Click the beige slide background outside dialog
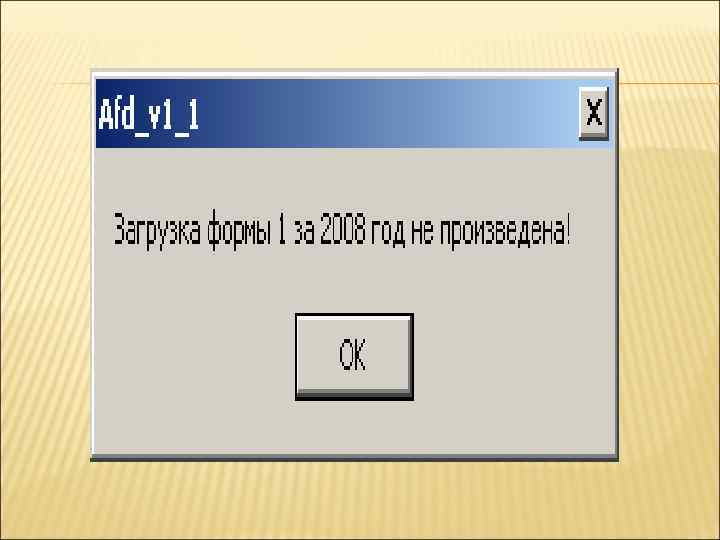Screen dimensions: 720x540 [46, 276]
